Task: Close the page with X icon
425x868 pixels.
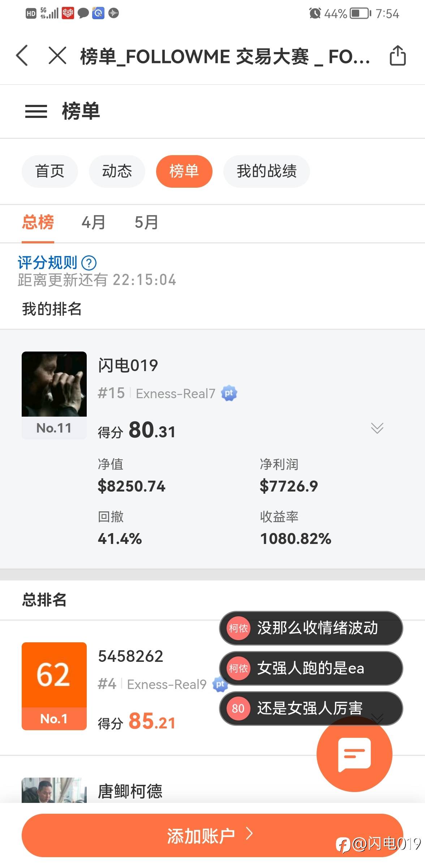Action: pos(57,56)
